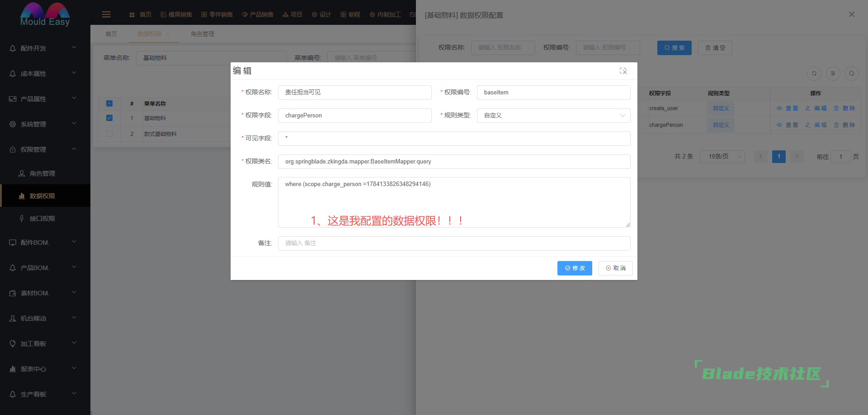Click the circular magnifier icon above the permissions table
This screenshot has height=415, width=868.
click(852, 73)
